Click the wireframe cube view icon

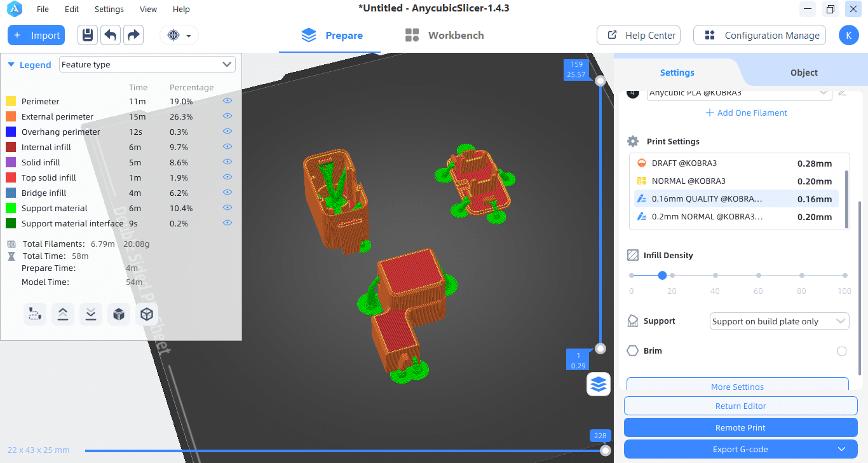[x=147, y=314]
